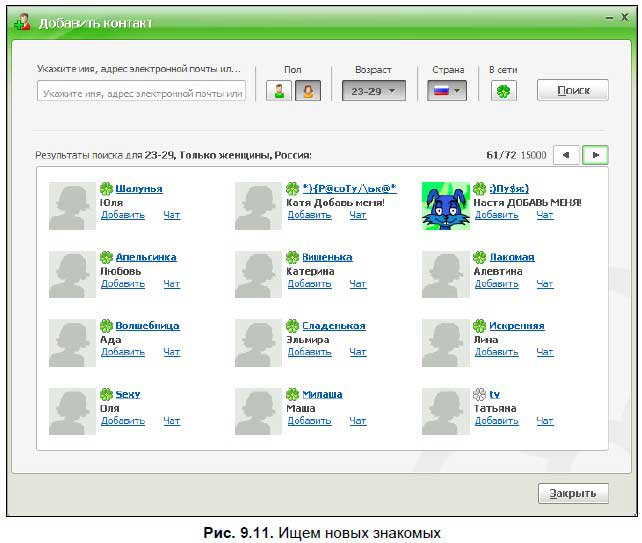
Task: Click the green flower status icon beside Шалунья
Action: point(106,189)
